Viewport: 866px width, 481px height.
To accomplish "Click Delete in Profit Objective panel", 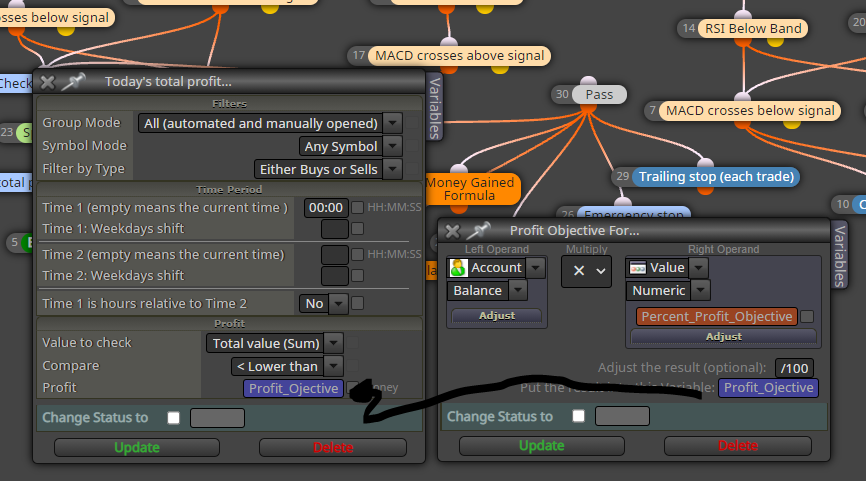I will [738, 446].
